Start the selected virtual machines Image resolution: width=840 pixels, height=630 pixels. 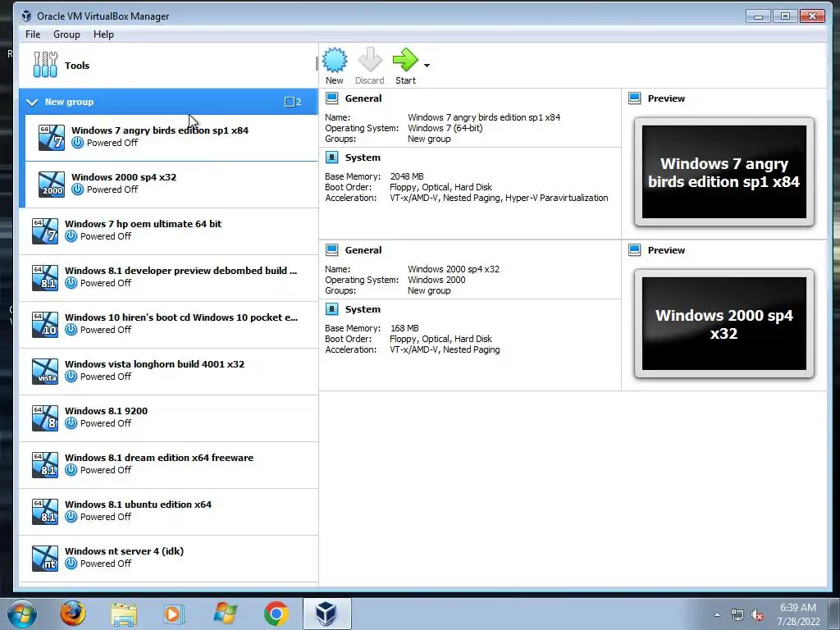405,60
